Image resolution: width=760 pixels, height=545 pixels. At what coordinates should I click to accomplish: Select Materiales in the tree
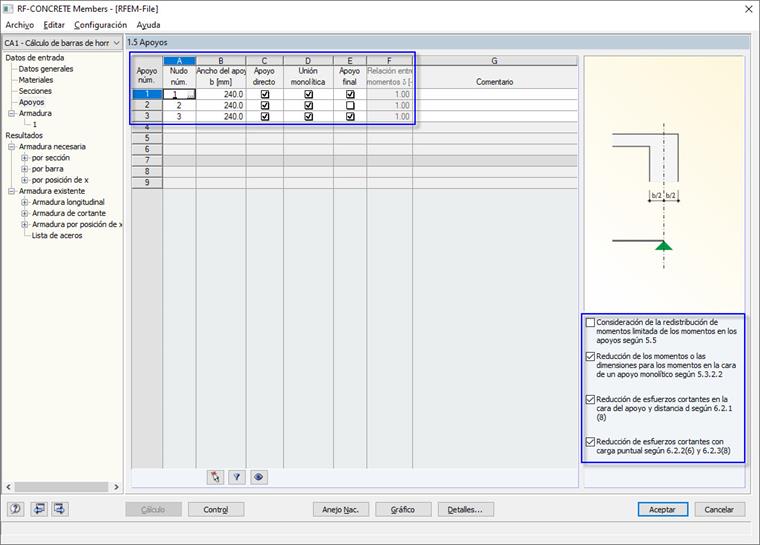[x=36, y=80]
